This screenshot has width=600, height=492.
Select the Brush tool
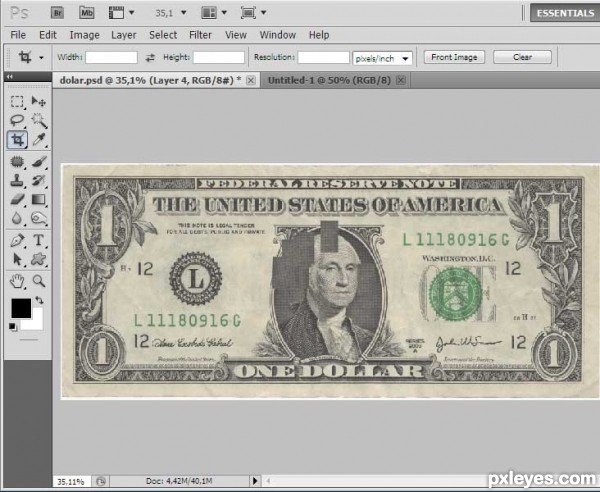pos(39,162)
